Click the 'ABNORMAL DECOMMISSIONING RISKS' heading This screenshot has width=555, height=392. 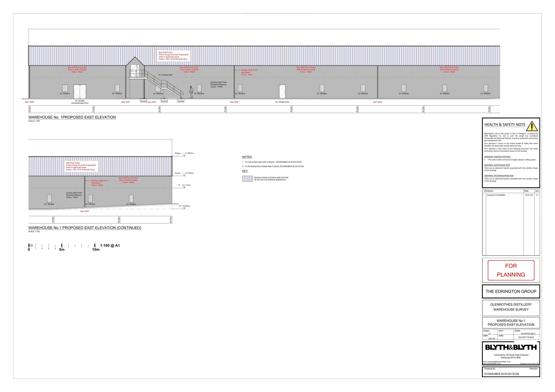[499, 176]
